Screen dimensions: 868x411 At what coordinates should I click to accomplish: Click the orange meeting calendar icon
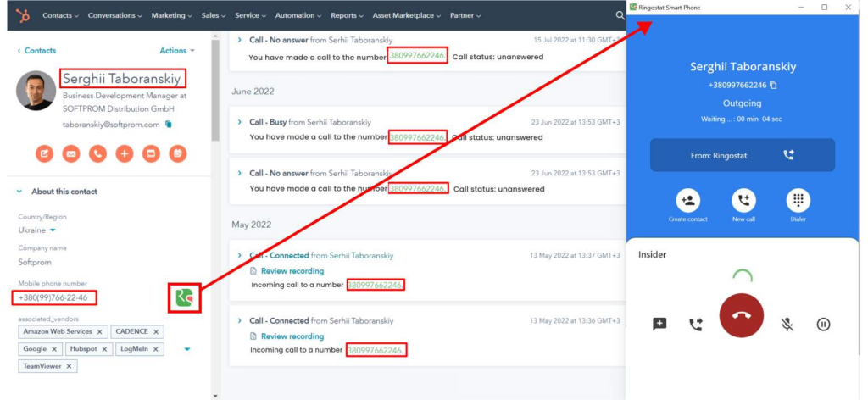pyautogui.click(x=178, y=153)
